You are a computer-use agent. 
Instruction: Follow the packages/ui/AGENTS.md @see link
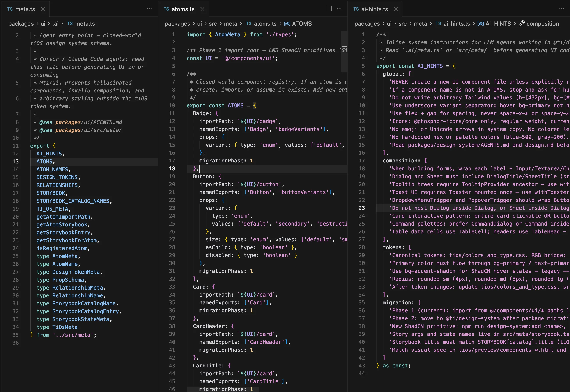[89, 122]
